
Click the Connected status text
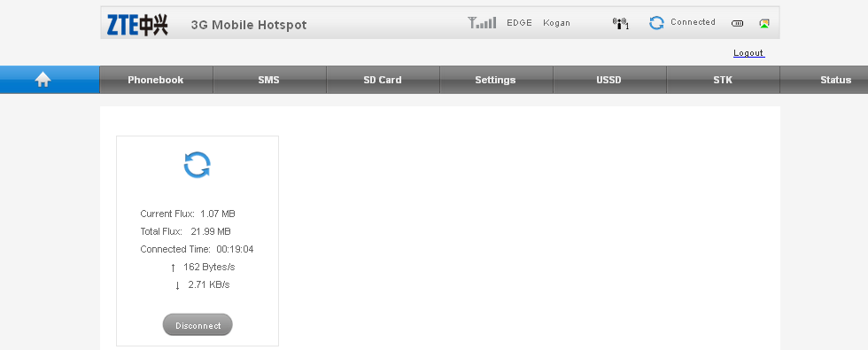(693, 22)
